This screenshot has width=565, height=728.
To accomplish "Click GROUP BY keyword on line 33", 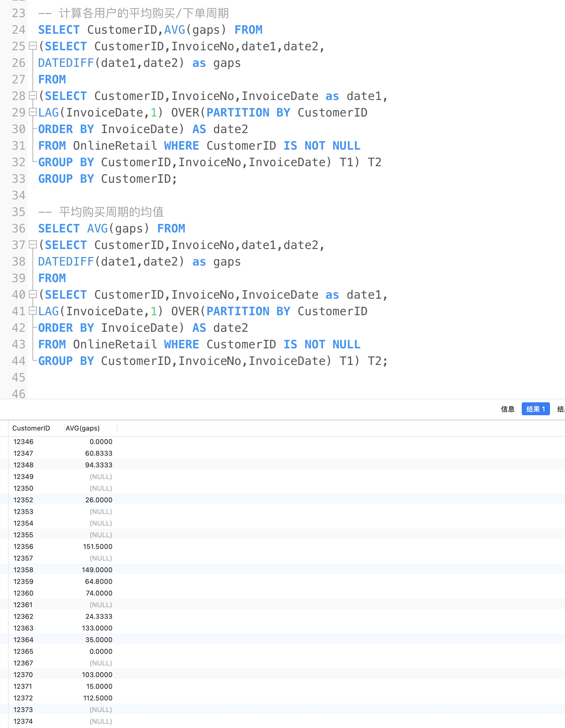I will [66, 179].
